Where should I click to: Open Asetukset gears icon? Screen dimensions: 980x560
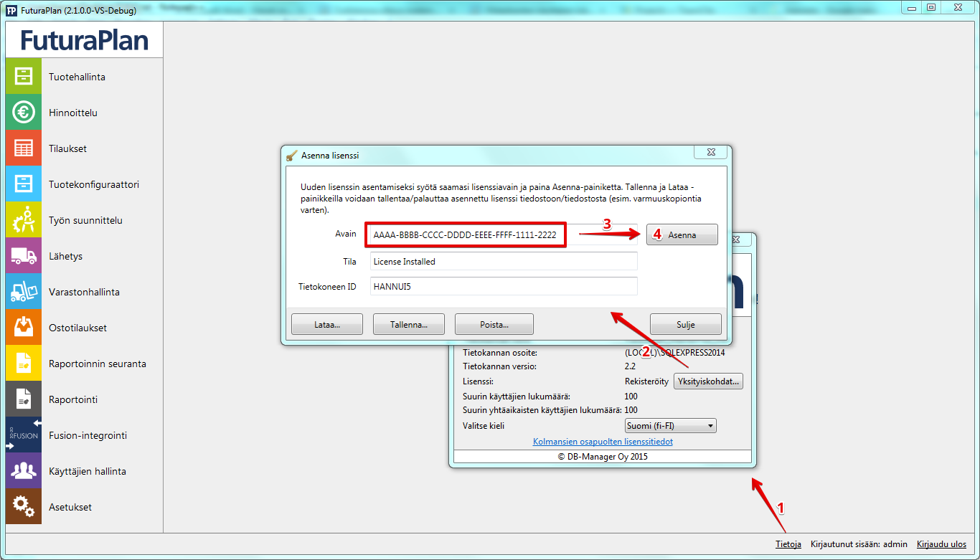pyautogui.click(x=24, y=507)
